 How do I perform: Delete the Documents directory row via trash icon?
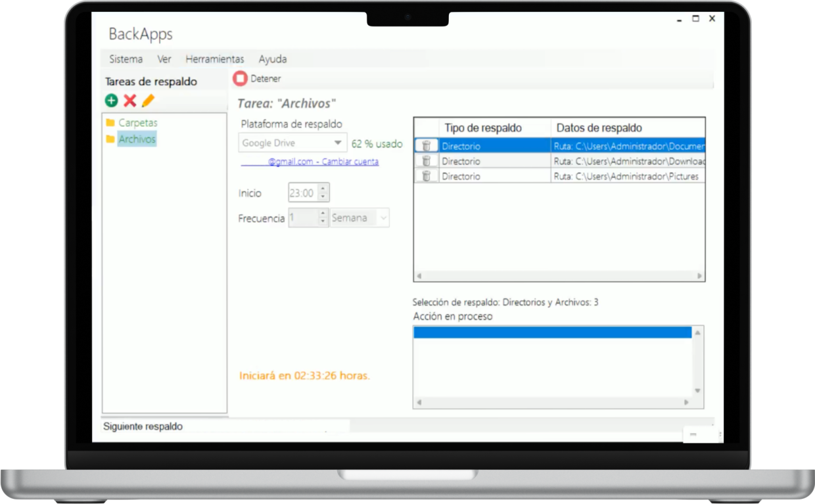pos(426,146)
